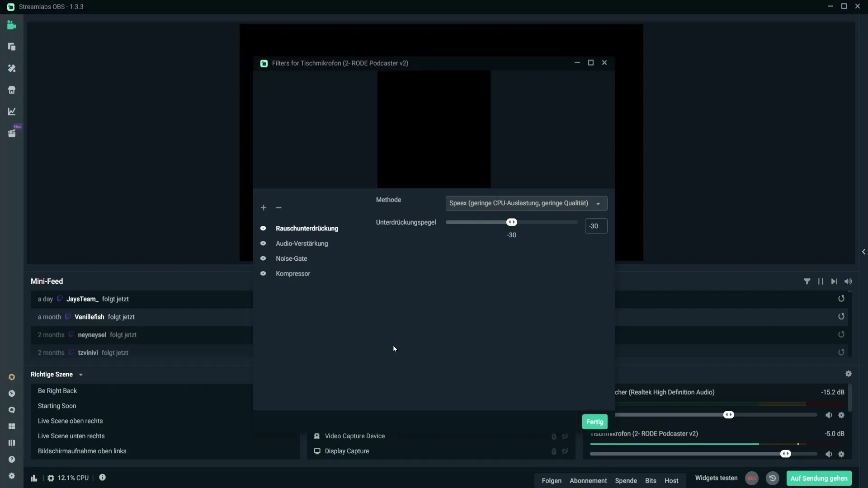This screenshot has height=488, width=868.
Task: Open Mini-Feed filter funnel icon
Action: (807, 282)
